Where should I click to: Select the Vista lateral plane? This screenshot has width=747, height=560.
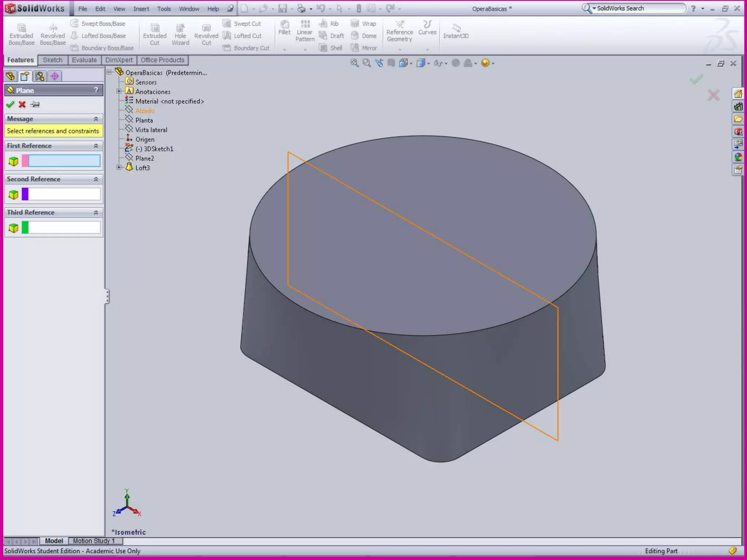pos(151,130)
